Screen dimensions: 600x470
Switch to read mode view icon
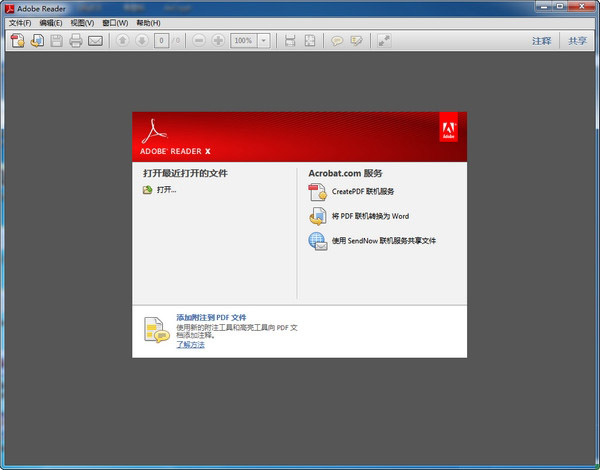384,41
